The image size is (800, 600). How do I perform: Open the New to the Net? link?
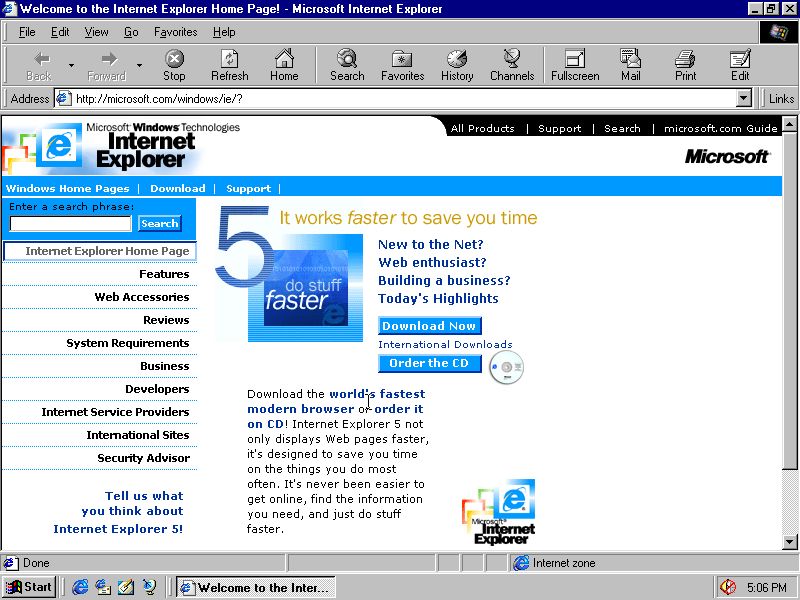(431, 244)
